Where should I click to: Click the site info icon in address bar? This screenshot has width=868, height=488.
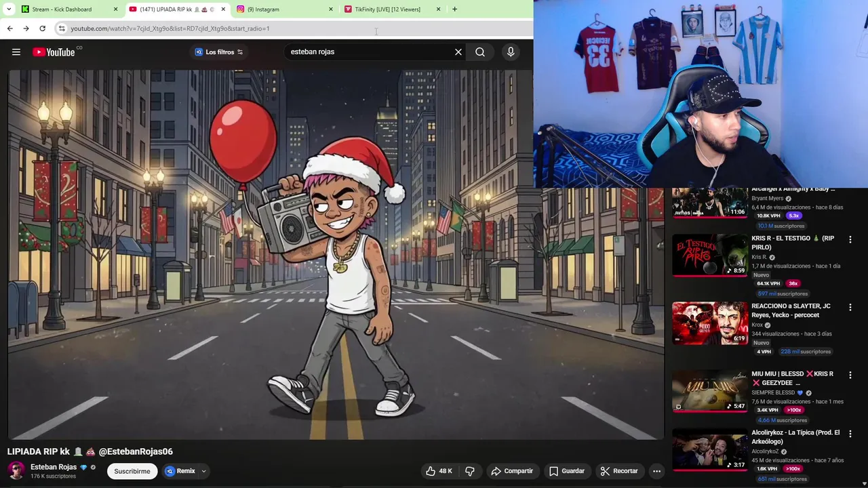(61, 28)
